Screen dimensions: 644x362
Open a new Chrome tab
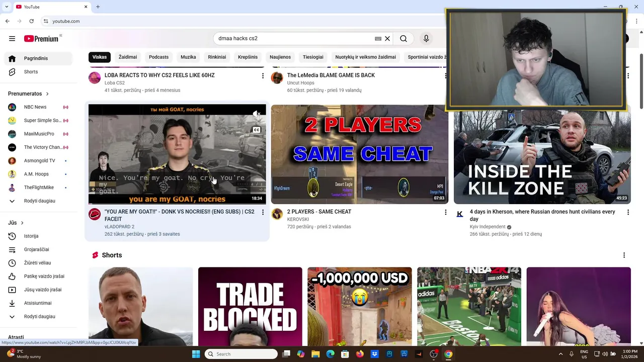pos(98,7)
